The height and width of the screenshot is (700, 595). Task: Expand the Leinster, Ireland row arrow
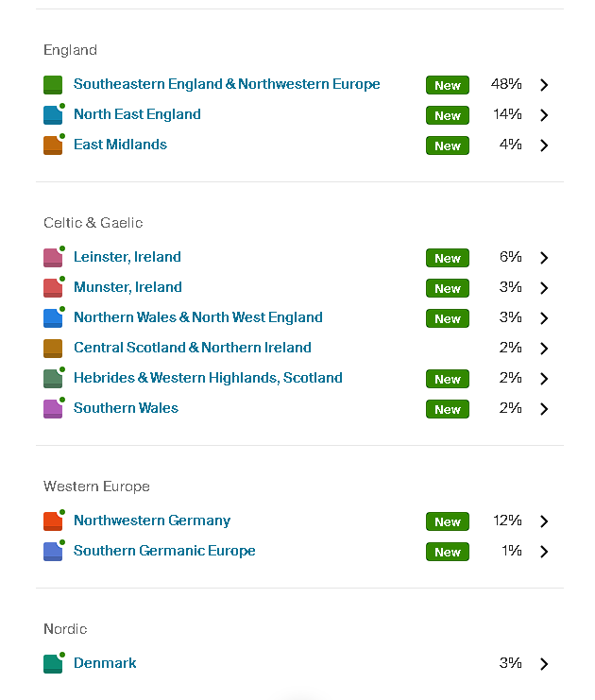pyautogui.click(x=544, y=258)
